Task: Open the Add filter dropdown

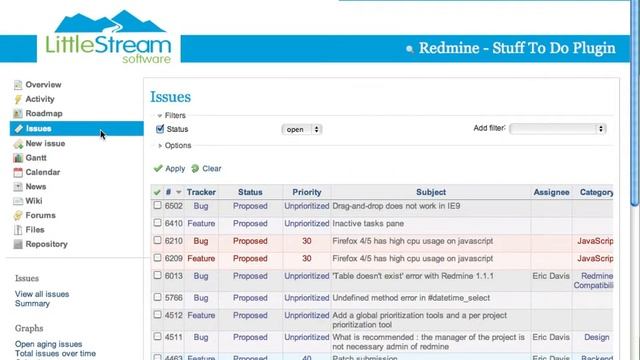Action: (x=558, y=129)
